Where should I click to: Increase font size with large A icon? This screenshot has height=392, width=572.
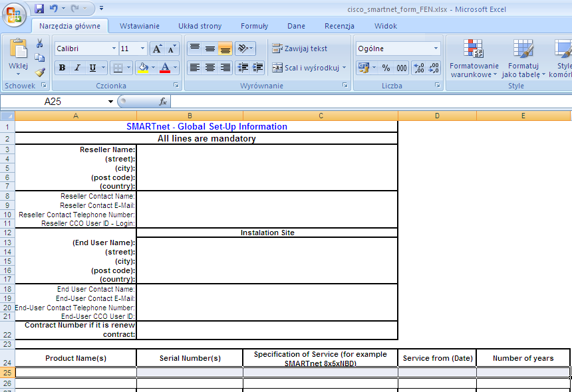pos(157,49)
